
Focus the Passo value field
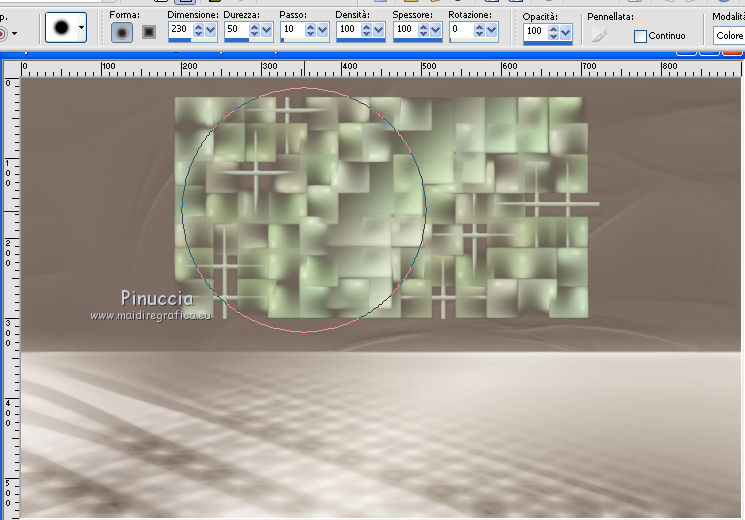[x=292, y=29]
